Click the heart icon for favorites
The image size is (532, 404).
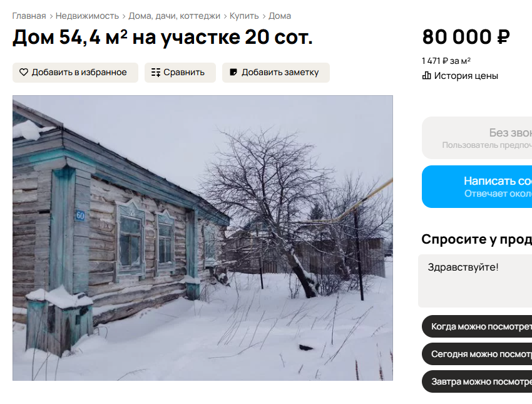click(23, 72)
